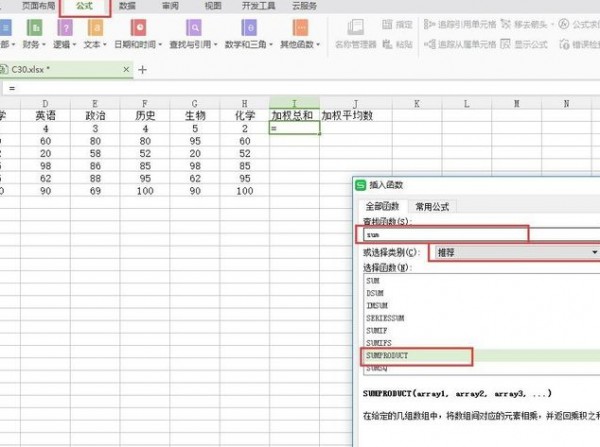Select the 政治 weight cell 3
The height and width of the screenshot is (447, 600).
pos(95,129)
